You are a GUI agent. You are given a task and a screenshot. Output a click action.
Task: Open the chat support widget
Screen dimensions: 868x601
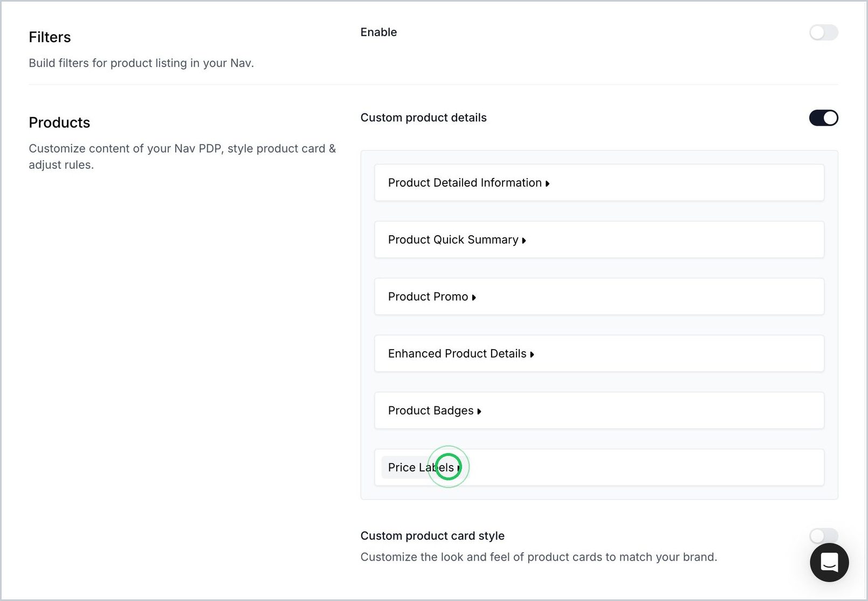829,563
